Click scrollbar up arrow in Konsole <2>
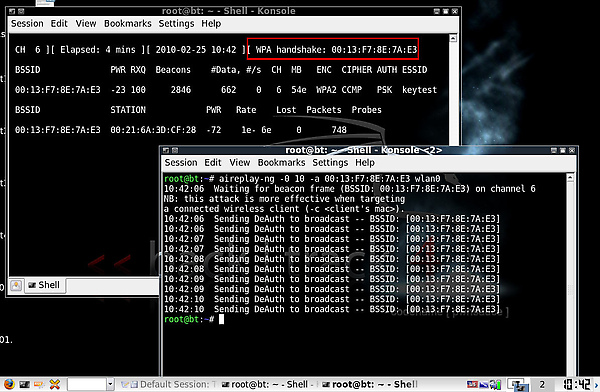The width and height of the screenshot is (600, 392). pyautogui.click(x=570, y=177)
